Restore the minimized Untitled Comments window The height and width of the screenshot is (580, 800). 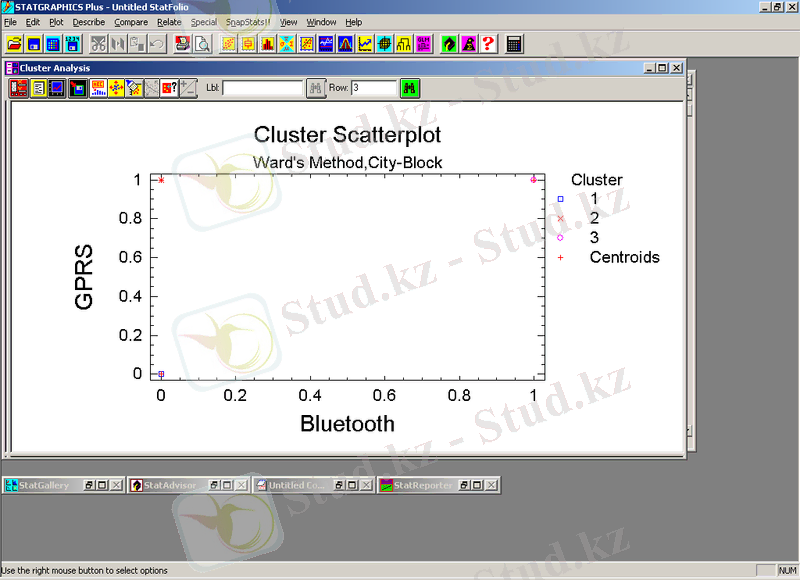tap(339, 485)
